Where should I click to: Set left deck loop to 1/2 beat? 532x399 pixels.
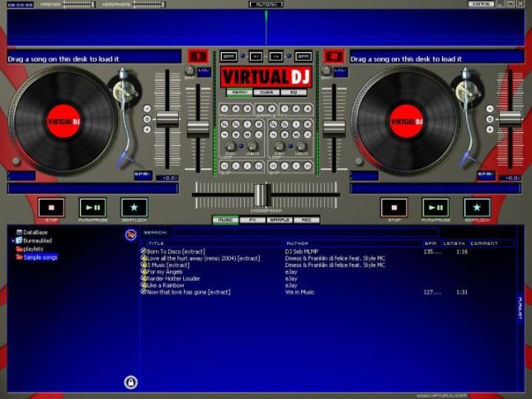click(236, 124)
